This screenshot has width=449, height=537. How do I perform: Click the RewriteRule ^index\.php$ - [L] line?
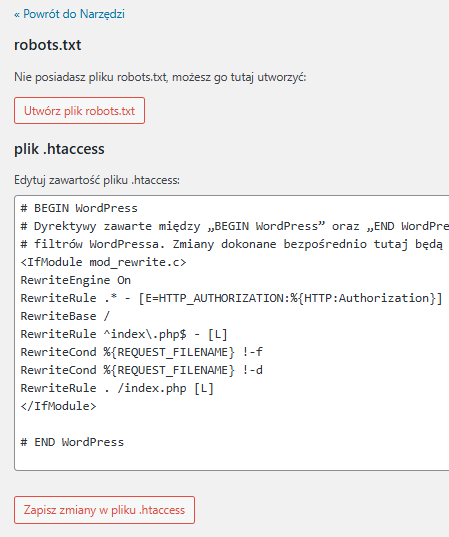124,334
